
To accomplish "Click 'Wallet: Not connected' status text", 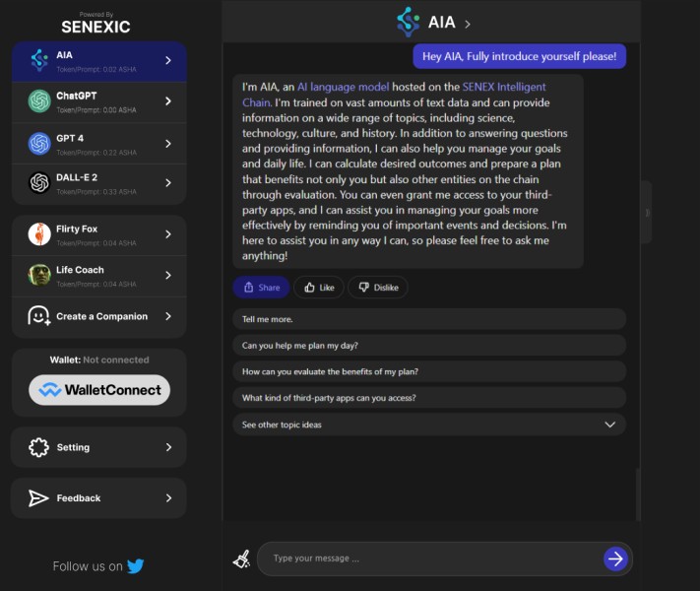I will [x=99, y=360].
